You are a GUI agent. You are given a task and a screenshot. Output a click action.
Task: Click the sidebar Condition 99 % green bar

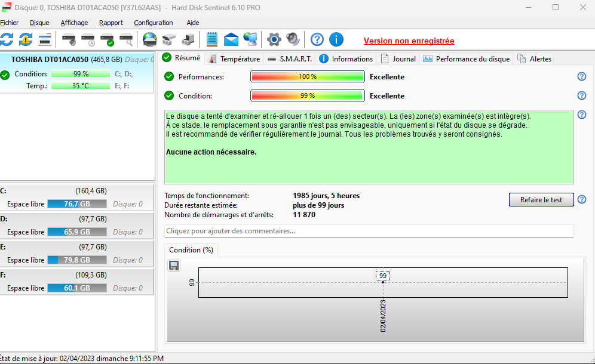(x=81, y=74)
